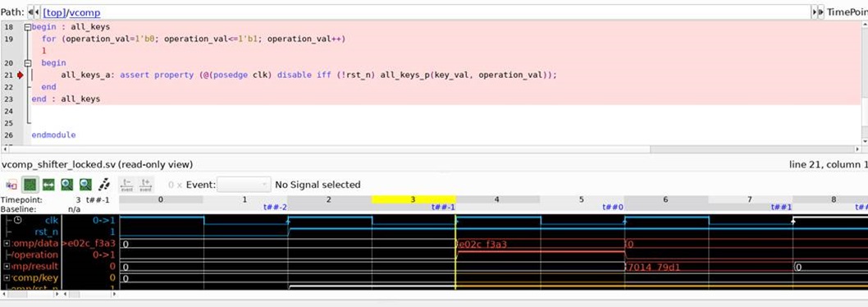868x307 pixels.
Task: Select the highlighted timepoint 3 marker
Action: coord(413,199)
